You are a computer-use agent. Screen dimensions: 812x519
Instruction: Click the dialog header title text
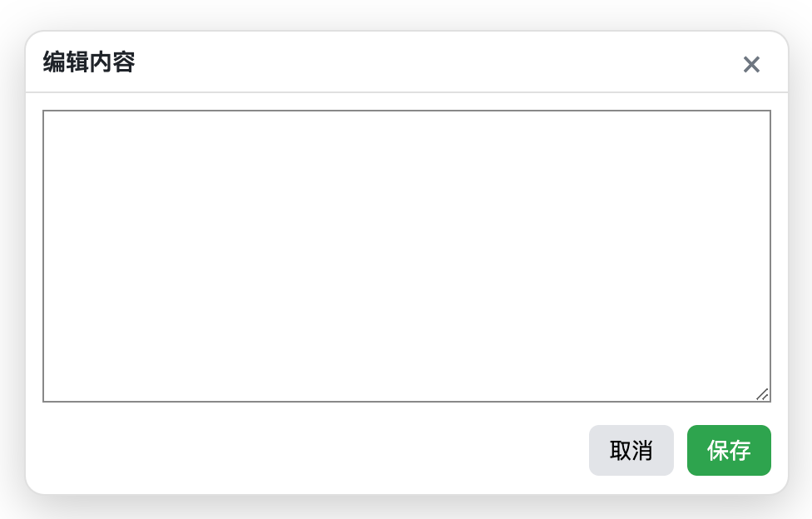(x=89, y=62)
